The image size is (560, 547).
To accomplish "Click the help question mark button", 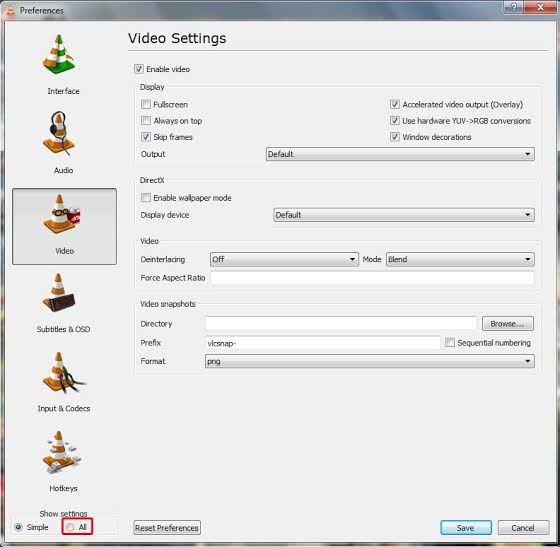I will pos(513,7).
